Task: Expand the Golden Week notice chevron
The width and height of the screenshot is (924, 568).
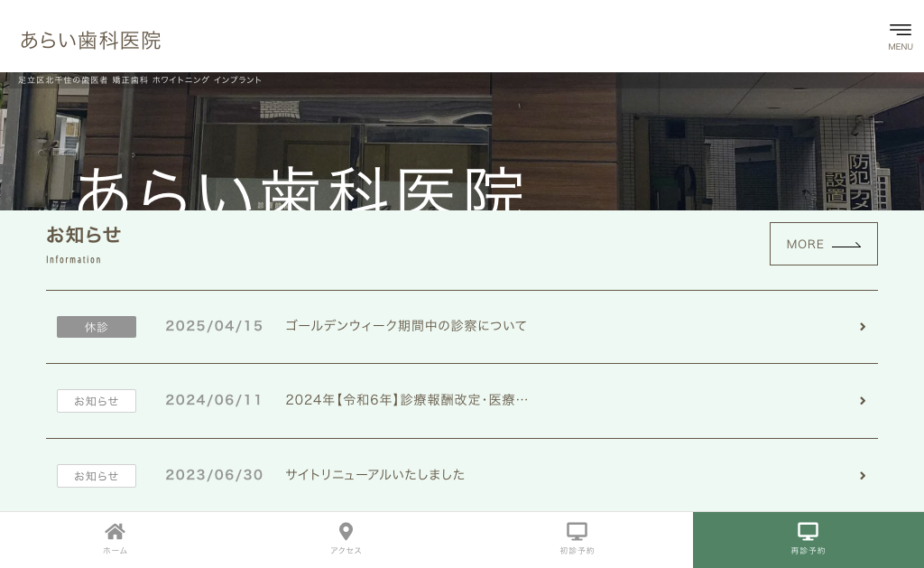Action: (863, 327)
